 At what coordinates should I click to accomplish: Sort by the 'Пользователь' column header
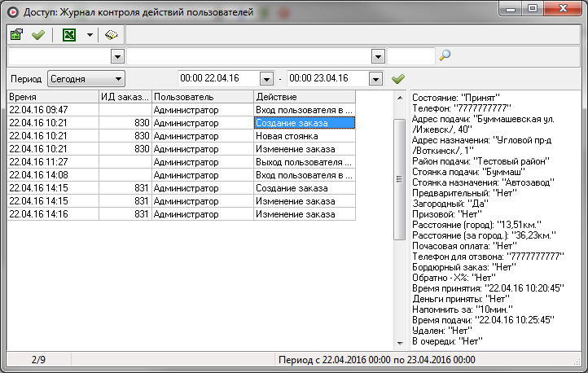[201, 97]
